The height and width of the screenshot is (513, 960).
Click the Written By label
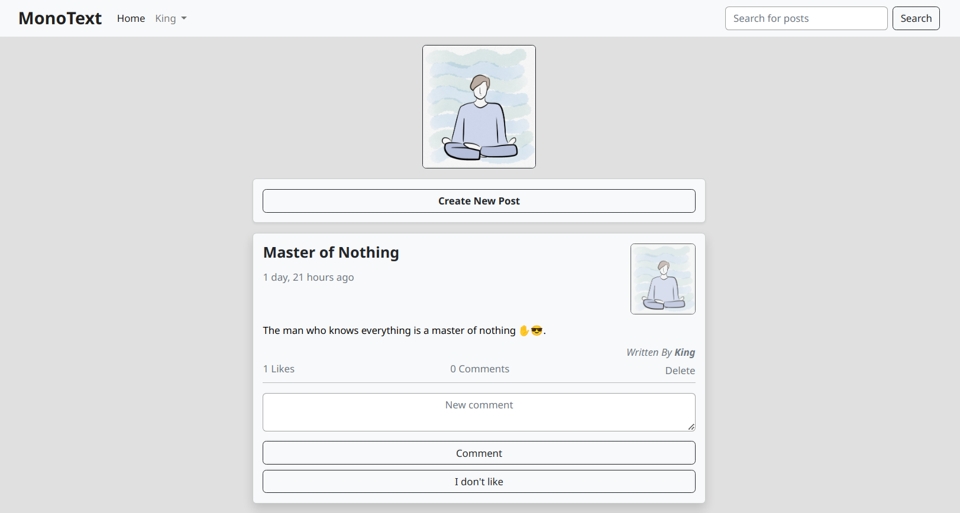649,353
